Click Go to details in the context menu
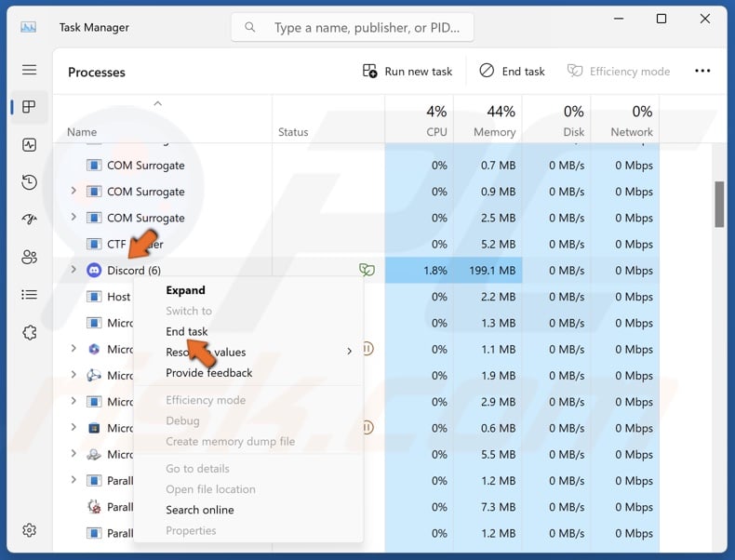Screen dimensions: 735x560 tap(197, 468)
